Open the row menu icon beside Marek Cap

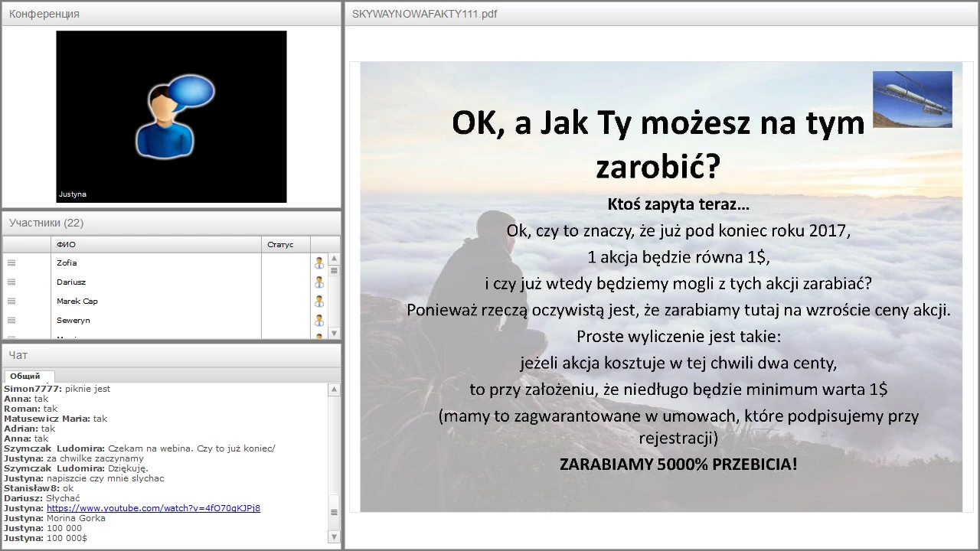coord(11,301)
